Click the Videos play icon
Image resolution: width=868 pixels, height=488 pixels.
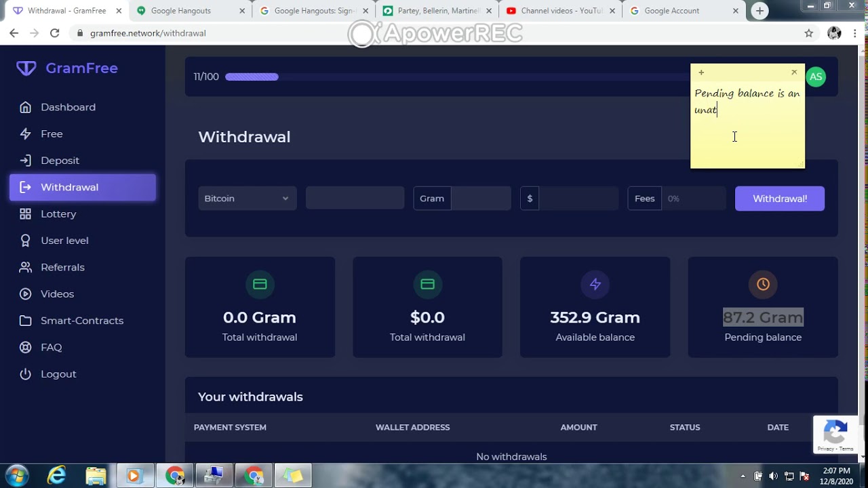click(x=25, y=293)
